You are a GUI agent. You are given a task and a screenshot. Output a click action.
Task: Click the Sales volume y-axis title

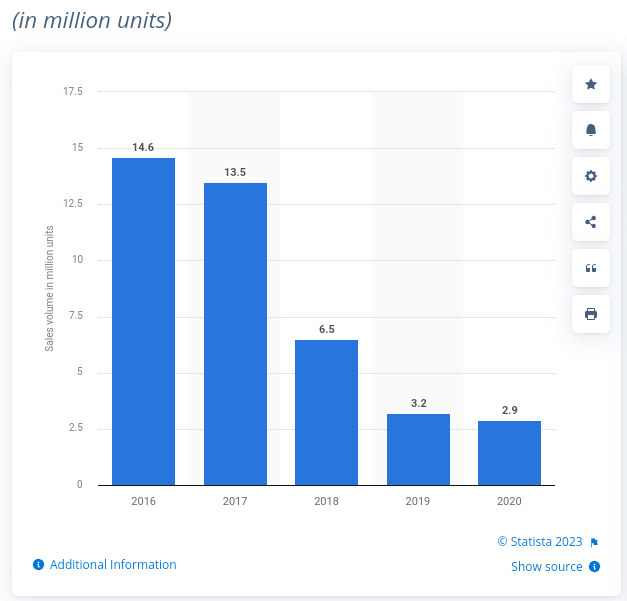tap(49, 288)
